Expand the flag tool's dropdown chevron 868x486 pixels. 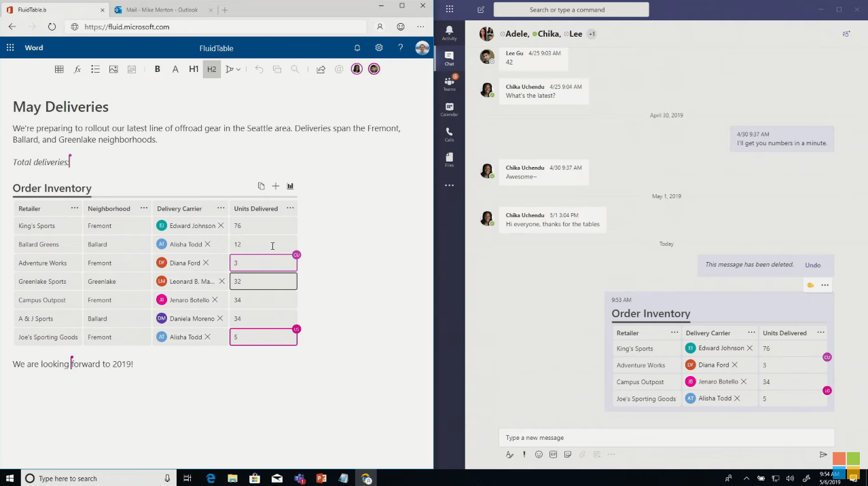pos(239,69)
